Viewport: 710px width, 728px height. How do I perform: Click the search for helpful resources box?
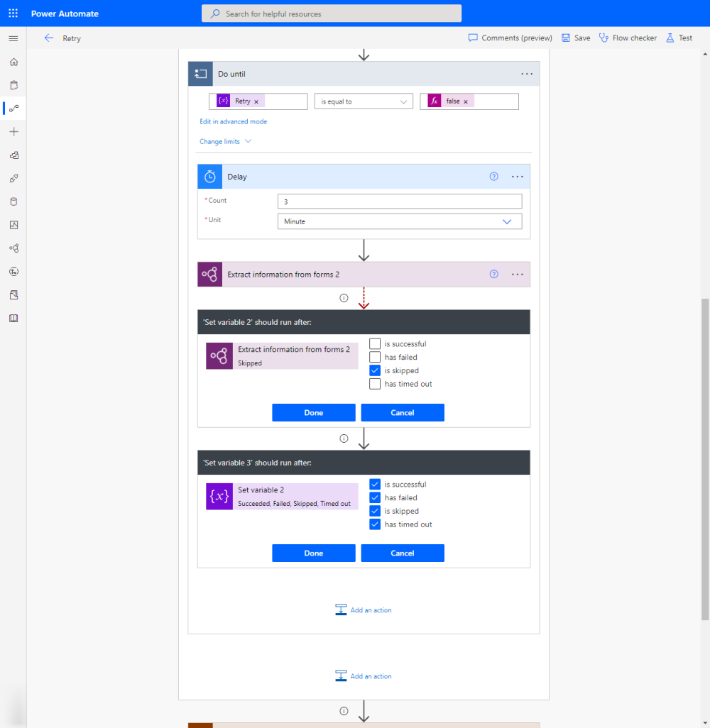(332, 13)
